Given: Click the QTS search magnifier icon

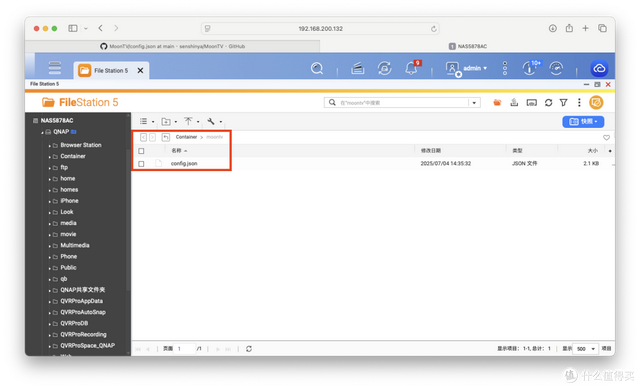Looking at the screenshot, I should coord(317,68).
